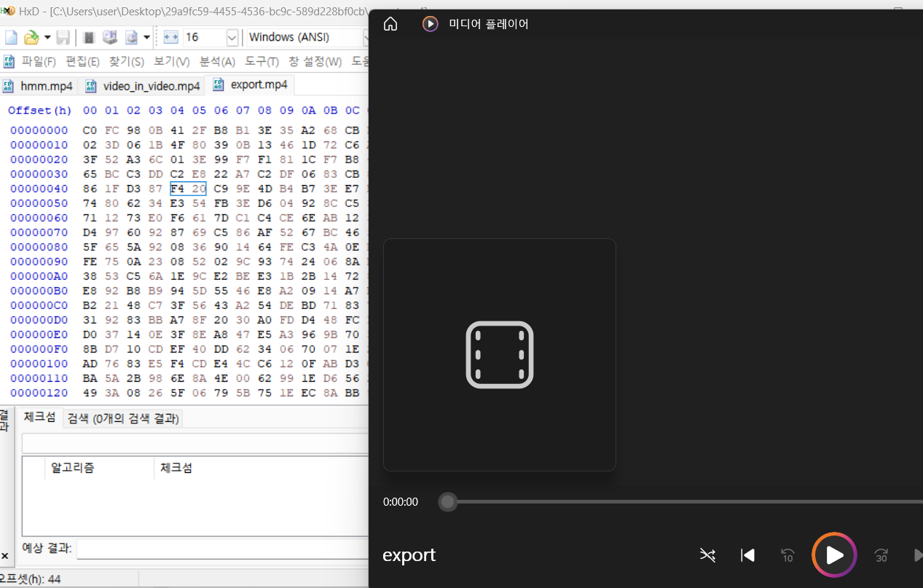Select the 체크섬 results tab

click(x=39, y=418)
